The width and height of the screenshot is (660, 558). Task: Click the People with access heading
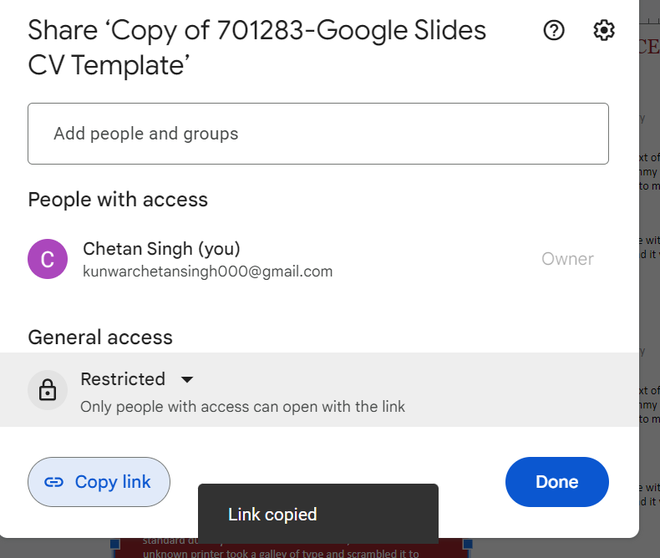click(x=118, y=199)
